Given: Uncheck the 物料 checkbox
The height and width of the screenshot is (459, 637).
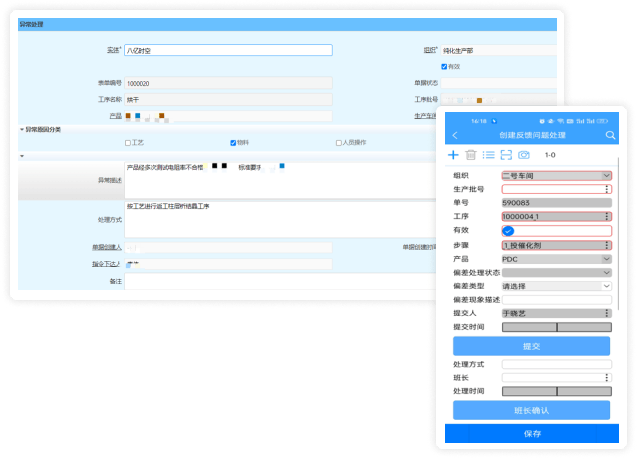Looking at the screenshot, I should pos(233,143).
